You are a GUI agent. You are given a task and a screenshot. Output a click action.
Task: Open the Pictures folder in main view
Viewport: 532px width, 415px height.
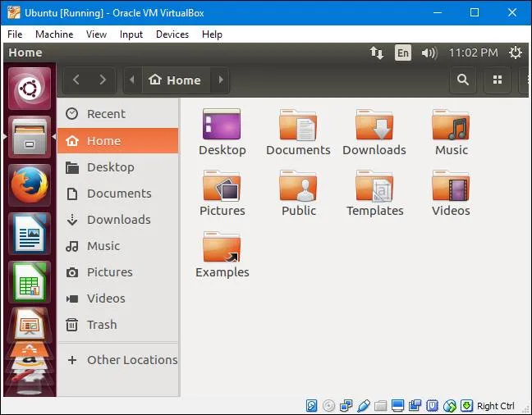222,187
